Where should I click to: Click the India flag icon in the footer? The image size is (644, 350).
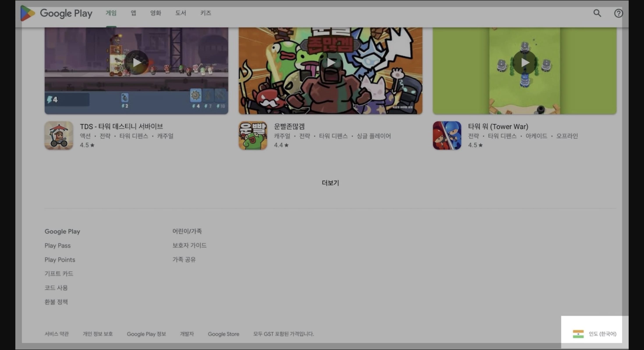coord(578,334)
